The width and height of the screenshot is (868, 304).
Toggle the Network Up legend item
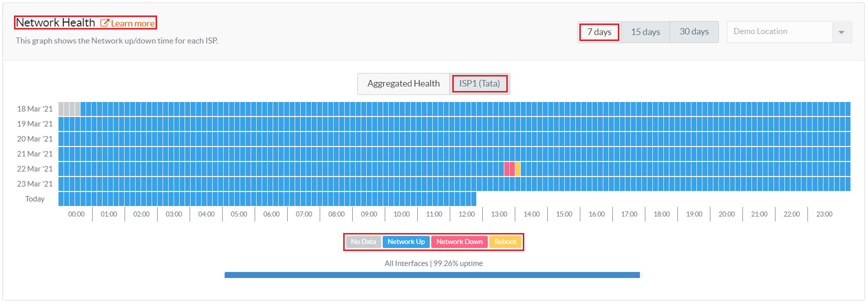[x=406, y=242]
